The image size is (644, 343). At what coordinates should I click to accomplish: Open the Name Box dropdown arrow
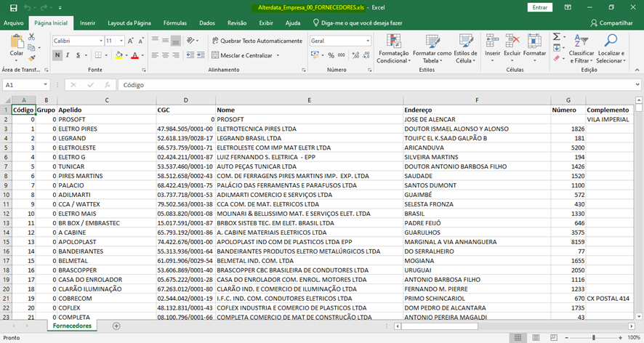pos(45,85)
